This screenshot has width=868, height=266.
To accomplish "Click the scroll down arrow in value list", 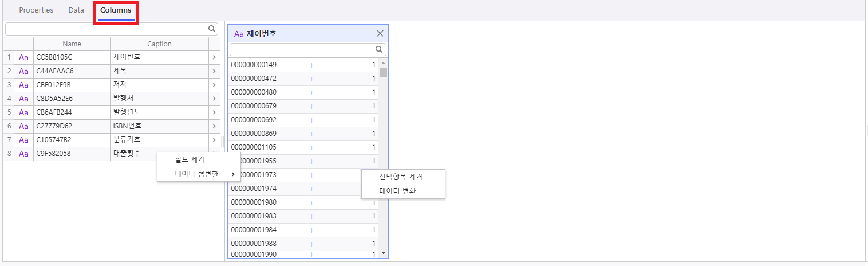I will [x=383, y=252].
